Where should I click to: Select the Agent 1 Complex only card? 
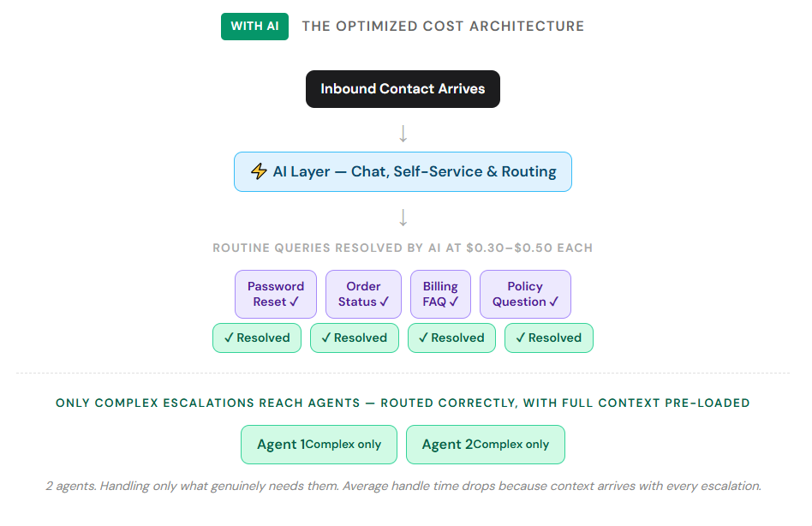tap(319, 445)
